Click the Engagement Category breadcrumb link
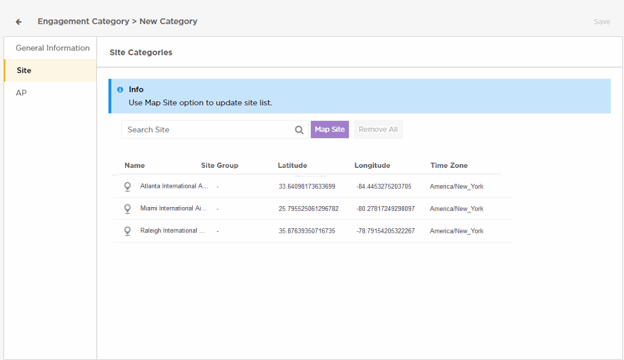The image size is (624, 360). (x=83, y=21)
